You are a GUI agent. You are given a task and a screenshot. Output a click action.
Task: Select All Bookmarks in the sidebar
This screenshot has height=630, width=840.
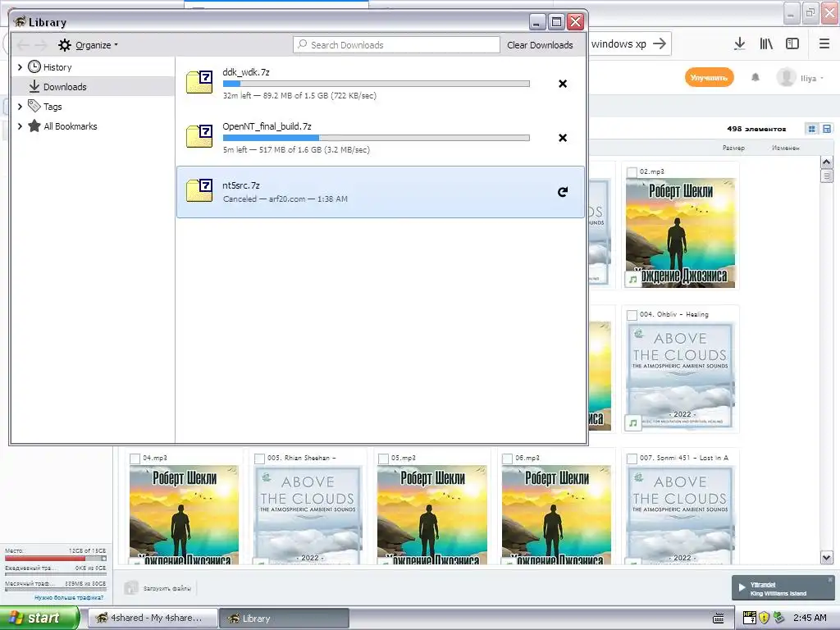(71, 126)
